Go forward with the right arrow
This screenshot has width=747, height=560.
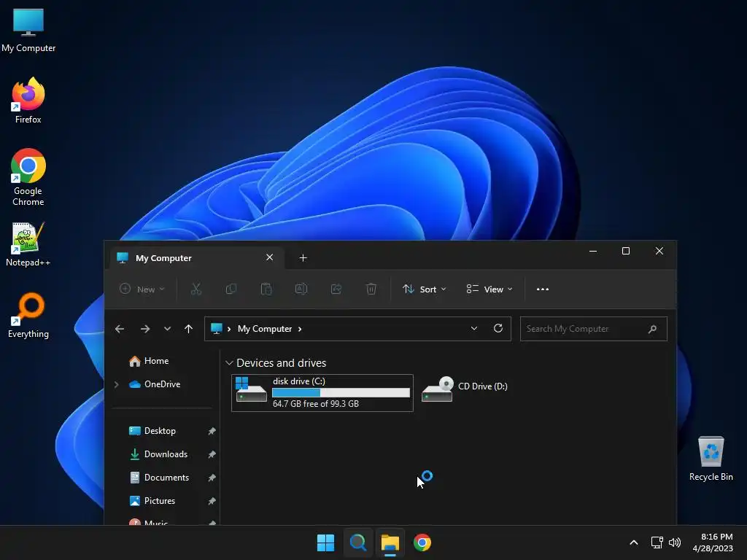pos(145,329)
